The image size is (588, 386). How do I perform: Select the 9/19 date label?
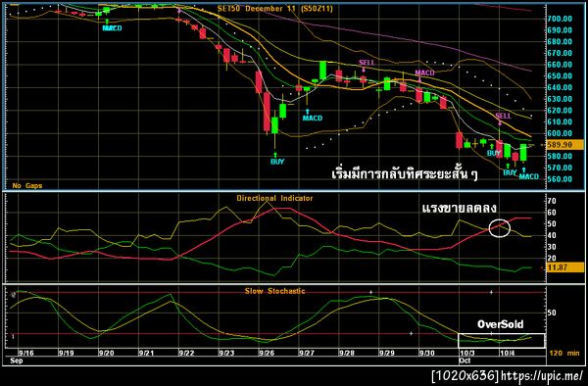click(66, 353)
